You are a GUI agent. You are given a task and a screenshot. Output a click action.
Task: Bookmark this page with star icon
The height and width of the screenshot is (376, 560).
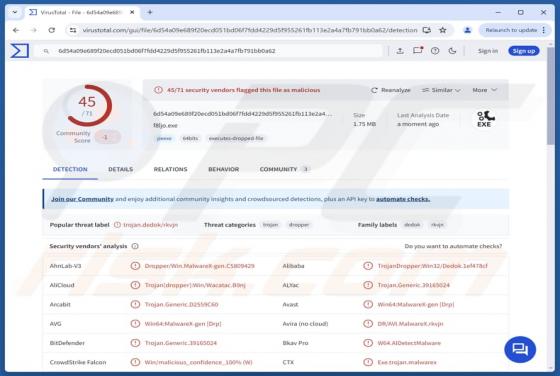coord(442,30)
